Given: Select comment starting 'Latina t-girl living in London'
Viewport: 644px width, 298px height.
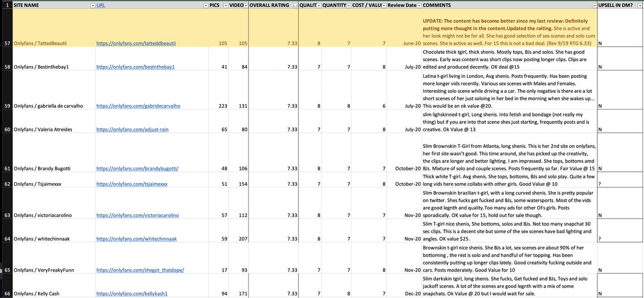Looking at the screenshot, I should click(509, 91).
